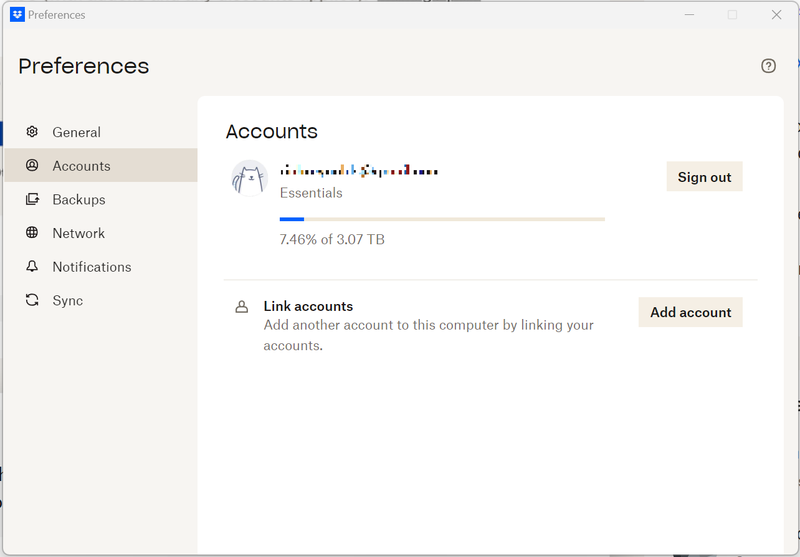The width and height of the screenshot is (800, 557).
Task: Click the Backups icon in the sidebar
Action: coord(32,200)
